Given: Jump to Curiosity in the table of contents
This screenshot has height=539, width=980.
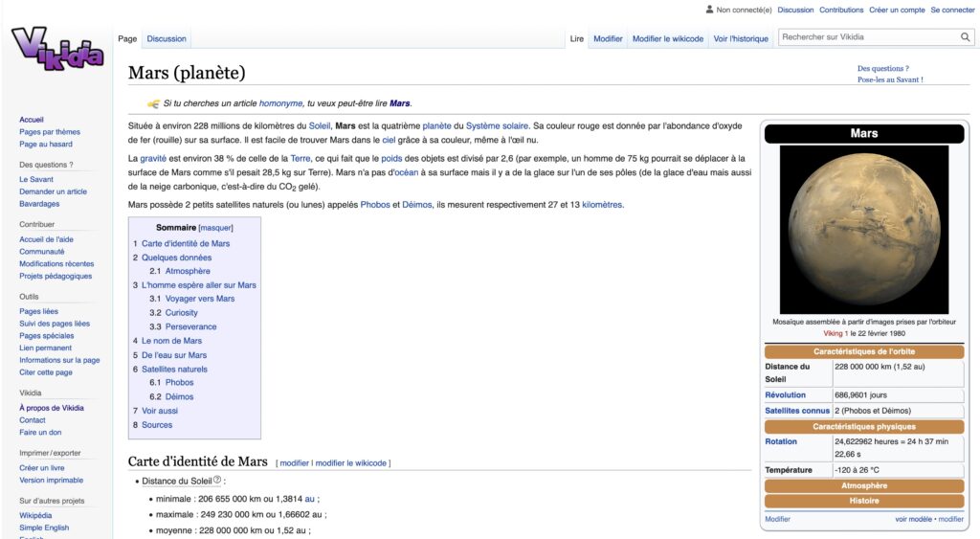Looking at the screenshot, I should (x=181, y=313).
